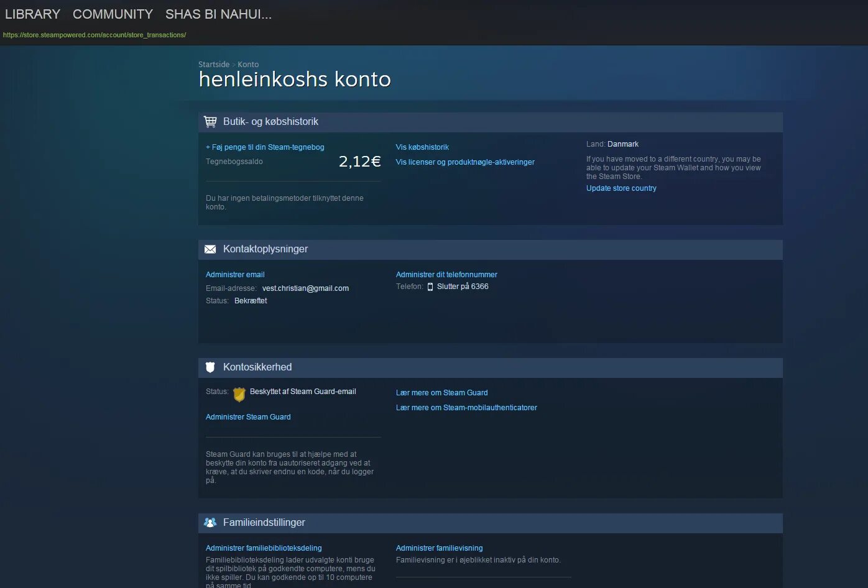Open Administrer Steam Guard
This screenshot has height=588, width=868.
click(x=248, y=417)
